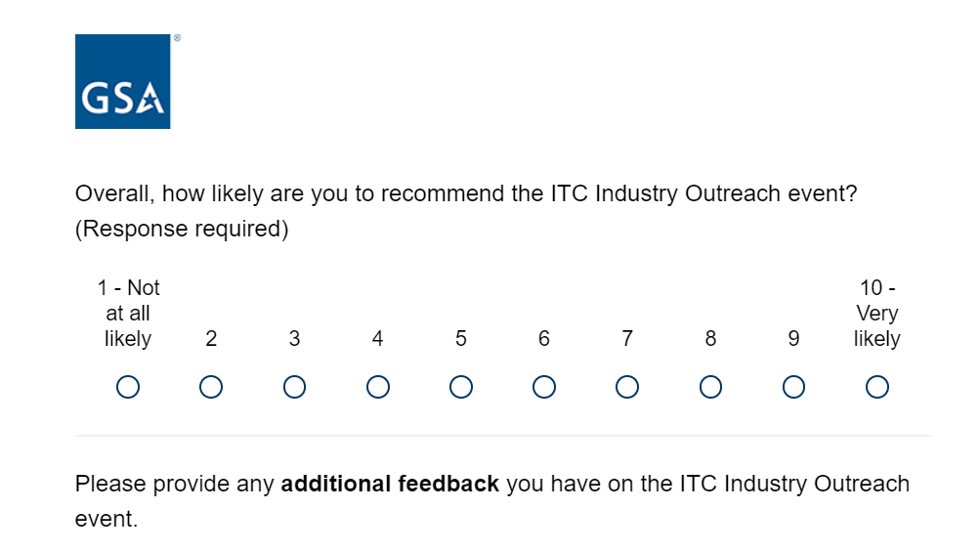Choose rating 9 on the scale
Screen dimensions: 980x552
click(x=793, y=387)
